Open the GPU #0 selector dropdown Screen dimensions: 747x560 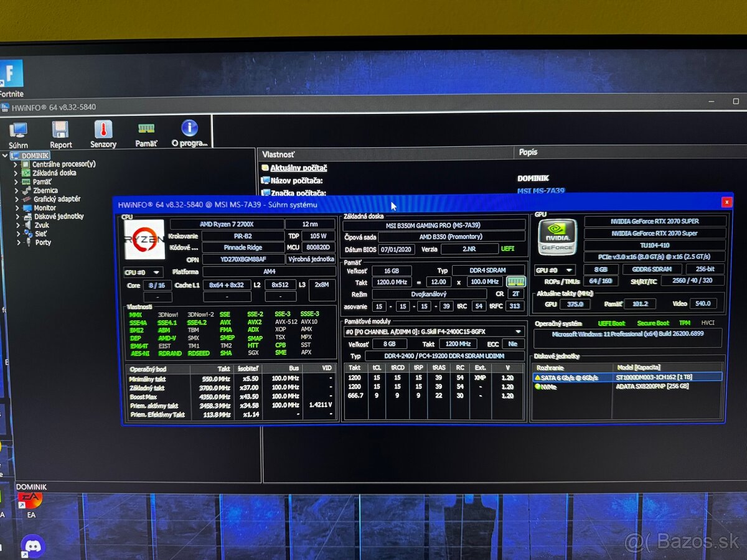pyautogui.click(x=555, y=270)
